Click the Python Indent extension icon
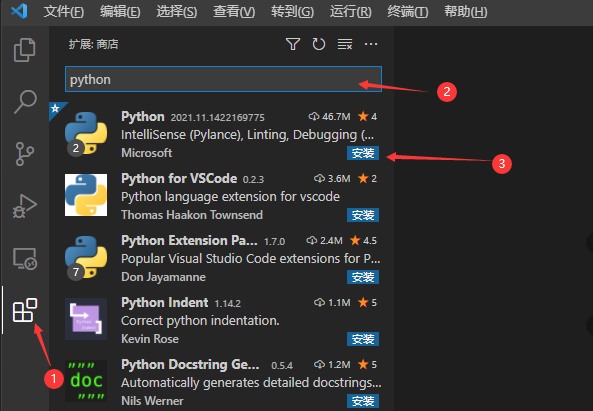Viewport: 593px width, 411px height. 86,319
